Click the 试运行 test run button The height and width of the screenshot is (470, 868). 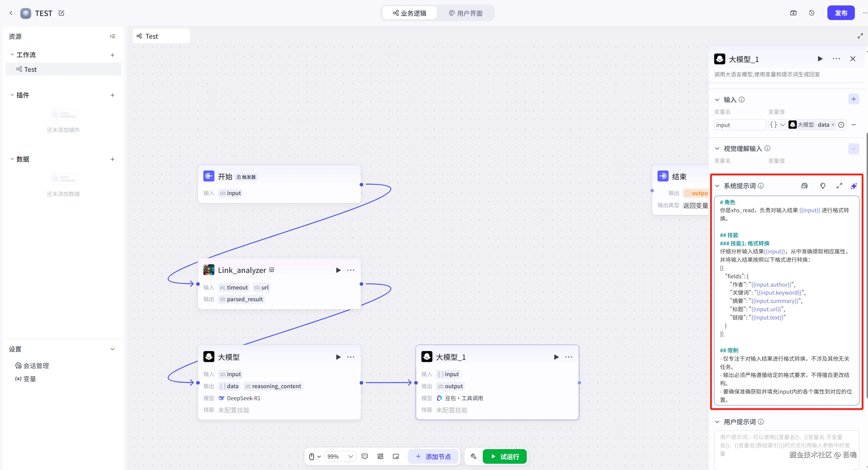coord(504,457)
